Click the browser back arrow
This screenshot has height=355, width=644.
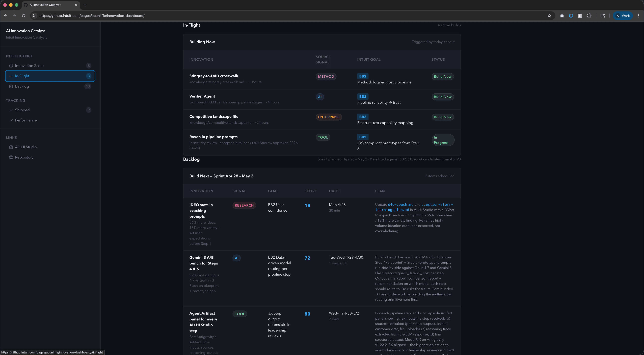click(6, 15)
